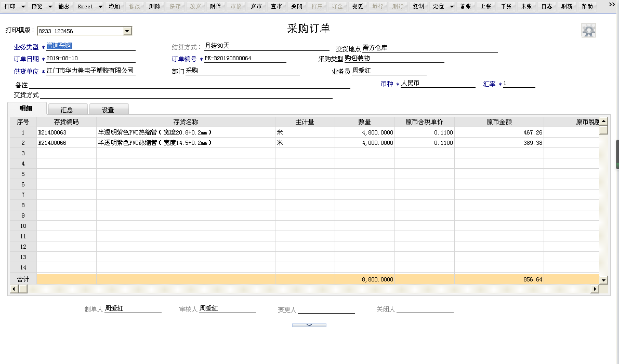Click the empty 交货方式 field
This screenshot has width=619, height=364.
point(186,95)
